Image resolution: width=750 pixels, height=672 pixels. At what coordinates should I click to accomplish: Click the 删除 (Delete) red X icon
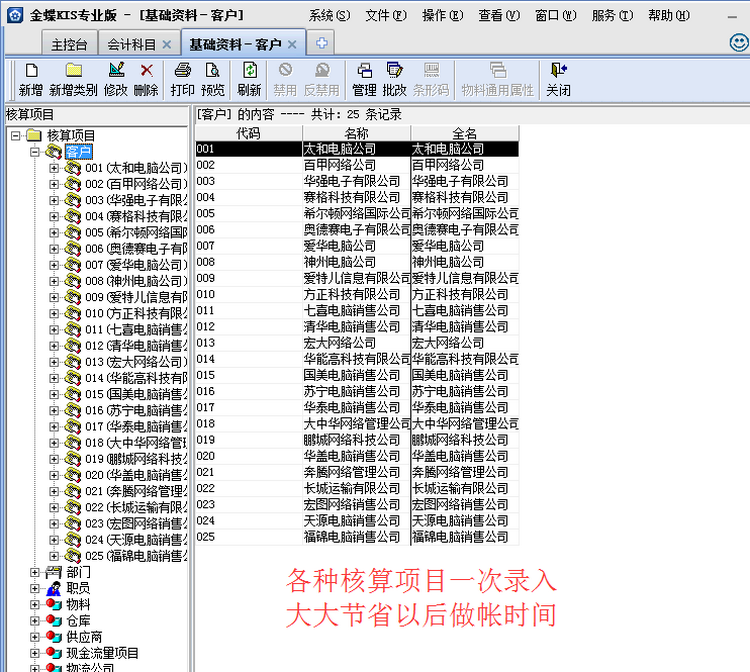click(x=146, y=78)
